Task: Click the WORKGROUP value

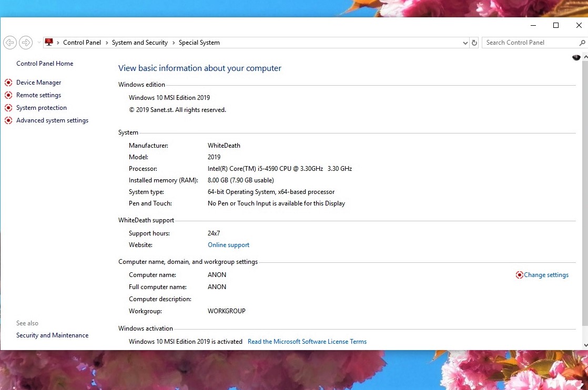Action: (x=227, y=311)
